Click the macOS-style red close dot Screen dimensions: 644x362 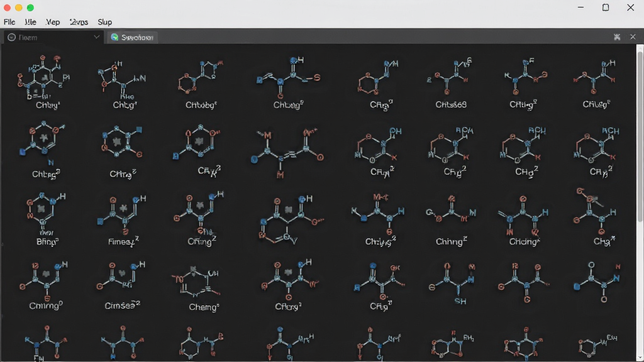pyautogui.click(x=7, y=8)
